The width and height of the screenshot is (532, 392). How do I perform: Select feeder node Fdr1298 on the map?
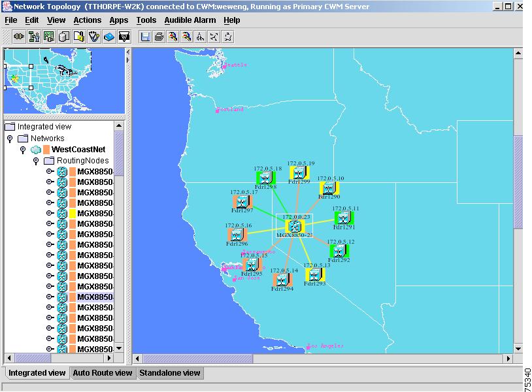pos(265,178)
